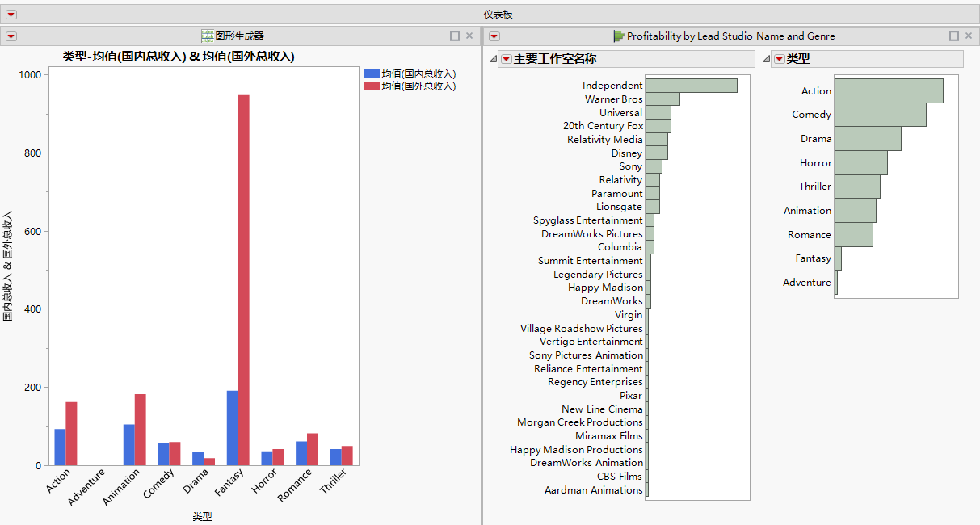Click the Adventure x-axis category label
Viewport: 980px width, 525px height.
tap(86, 488)
